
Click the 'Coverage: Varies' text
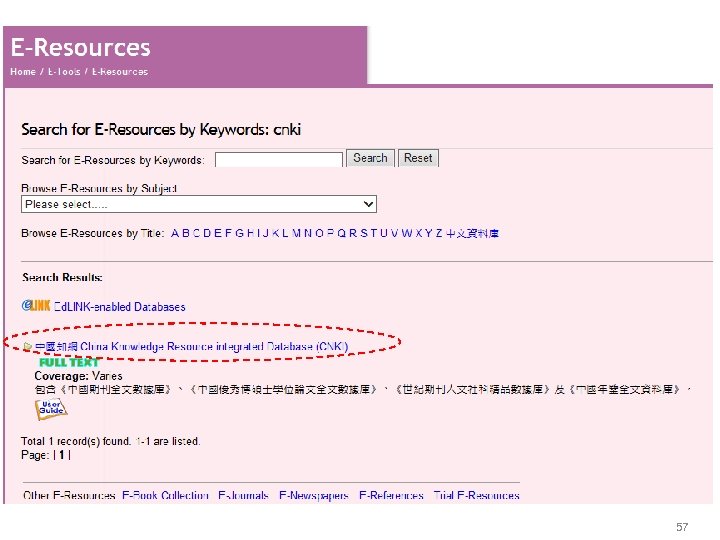(79, 376)
